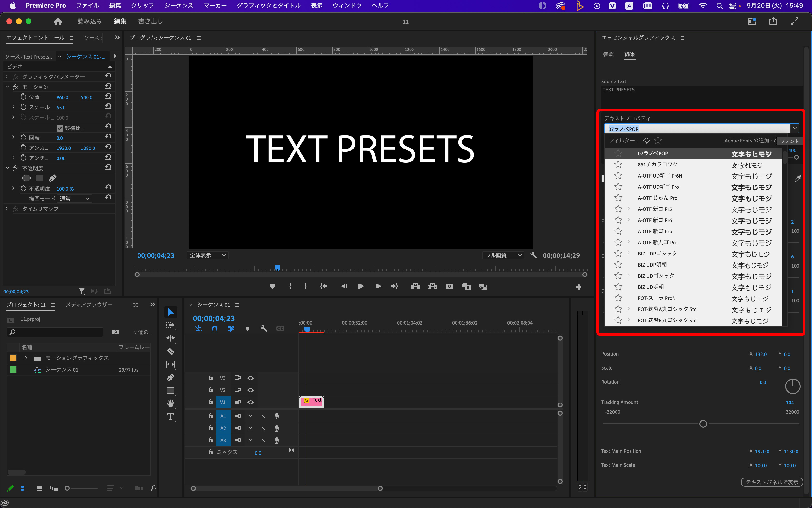The height and width of the screenshot is (508, 812).
Task: Click the Home icon
Action: [x=58, y=22]
